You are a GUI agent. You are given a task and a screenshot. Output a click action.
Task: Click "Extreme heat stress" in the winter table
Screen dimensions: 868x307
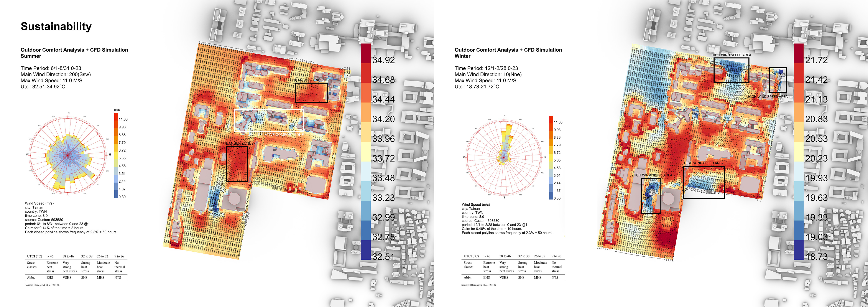(x=489, y=267)
